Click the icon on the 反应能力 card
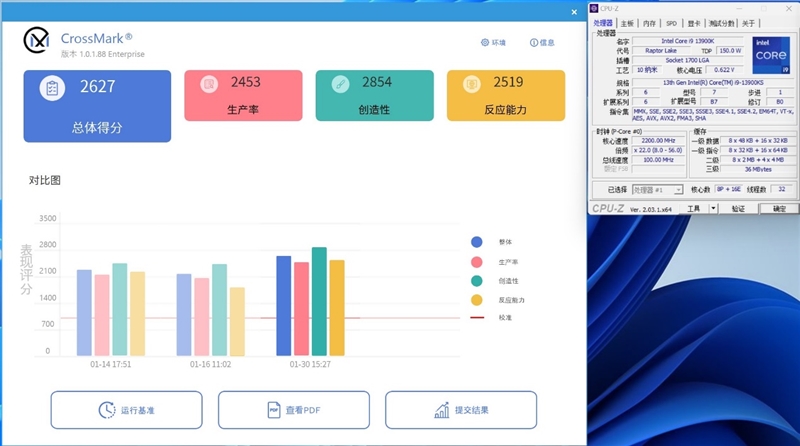 click(x=471, y=84)
